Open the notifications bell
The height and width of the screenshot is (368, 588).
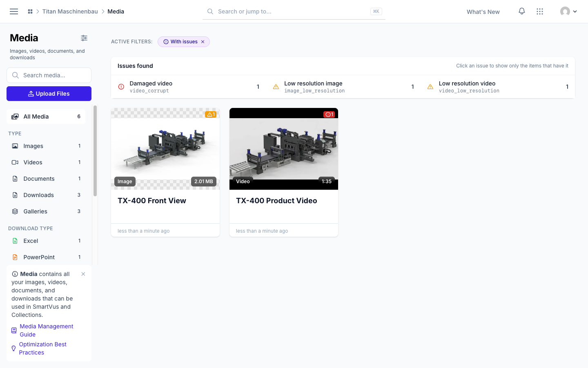click(522, 11)
